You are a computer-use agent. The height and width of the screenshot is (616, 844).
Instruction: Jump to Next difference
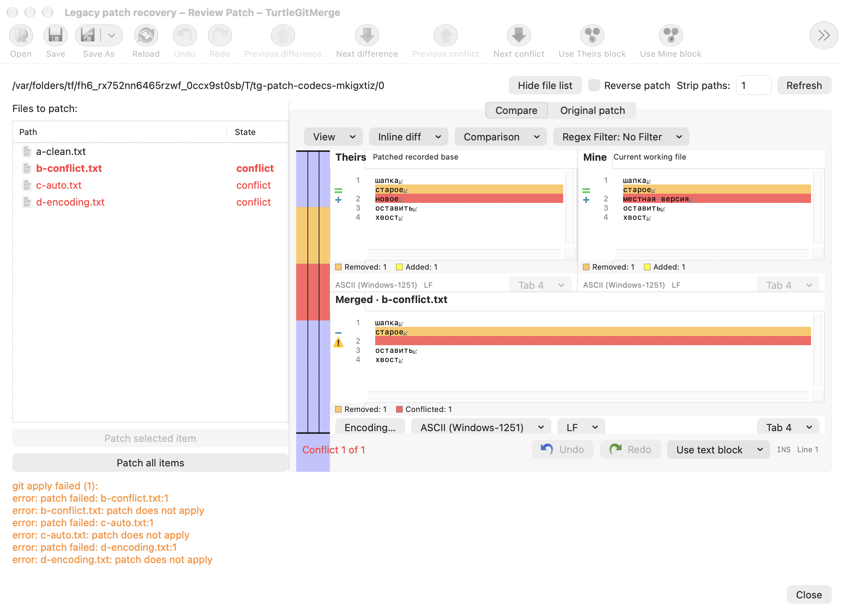367,36
